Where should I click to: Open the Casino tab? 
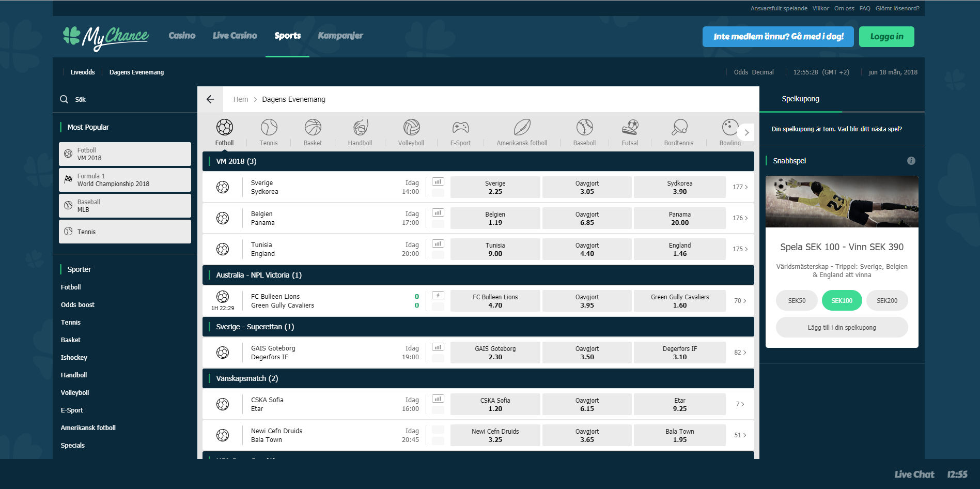[x=182, y=36]
